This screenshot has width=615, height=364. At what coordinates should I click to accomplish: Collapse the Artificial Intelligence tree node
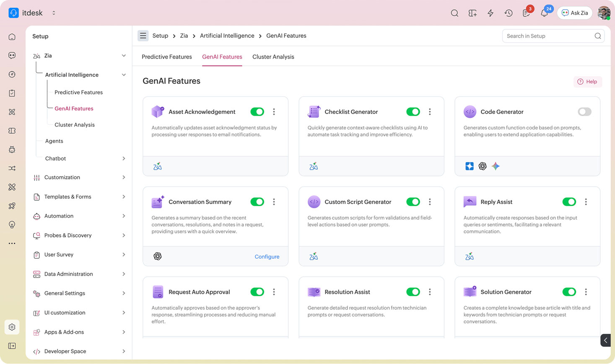point(124,75)
